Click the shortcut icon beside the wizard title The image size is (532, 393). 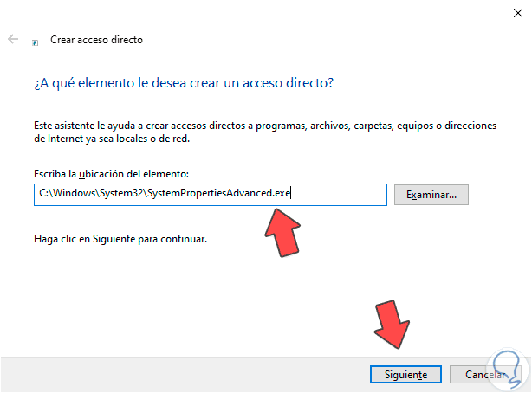35,41
